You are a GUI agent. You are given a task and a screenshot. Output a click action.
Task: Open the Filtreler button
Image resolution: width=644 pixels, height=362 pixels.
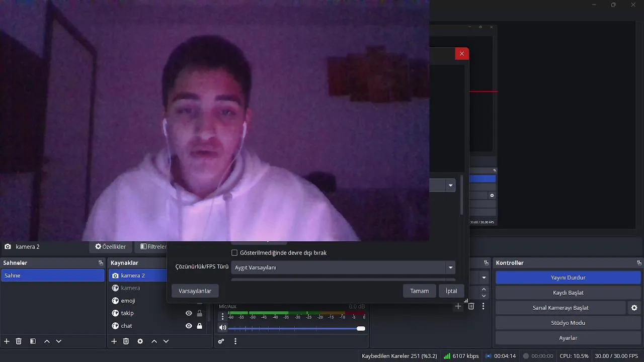click(x=152, y=247)
